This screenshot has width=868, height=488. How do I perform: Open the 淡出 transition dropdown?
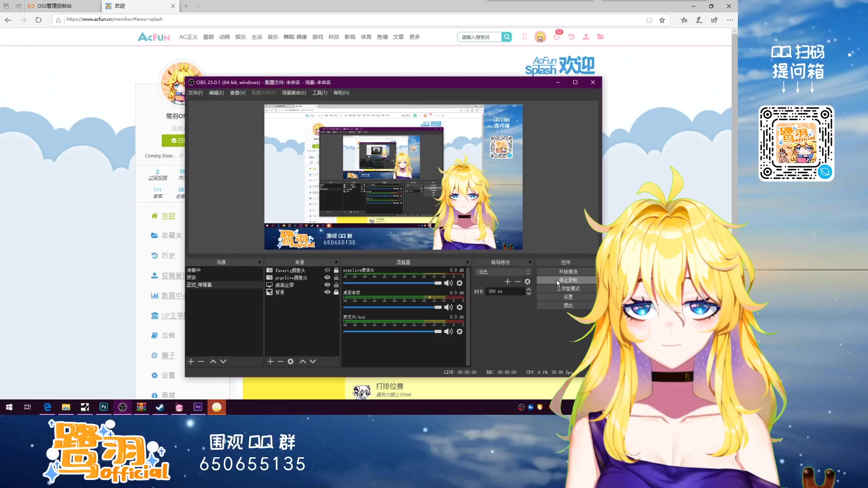(x=503, y=272)
